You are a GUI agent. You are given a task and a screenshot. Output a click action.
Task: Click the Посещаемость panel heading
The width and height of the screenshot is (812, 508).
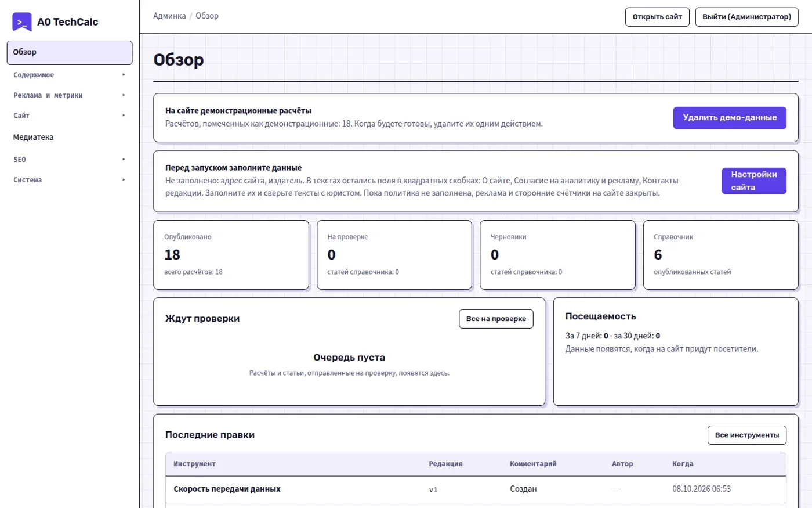(600, 316)
